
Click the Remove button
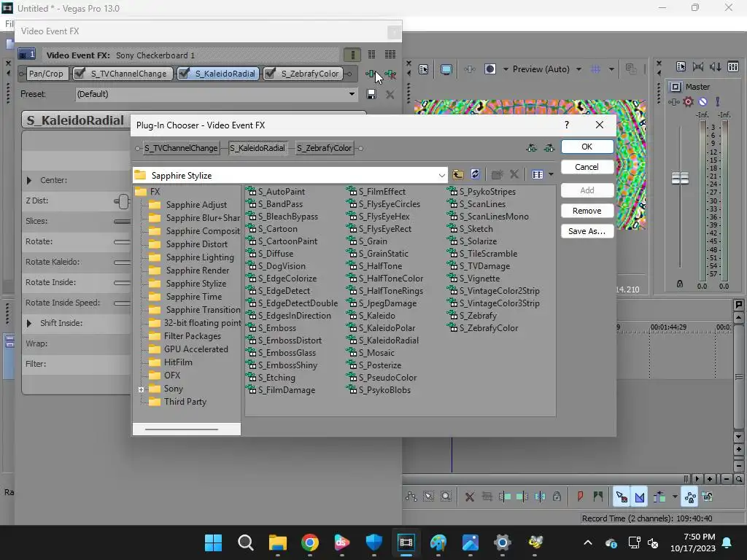(x=587, y=211)
